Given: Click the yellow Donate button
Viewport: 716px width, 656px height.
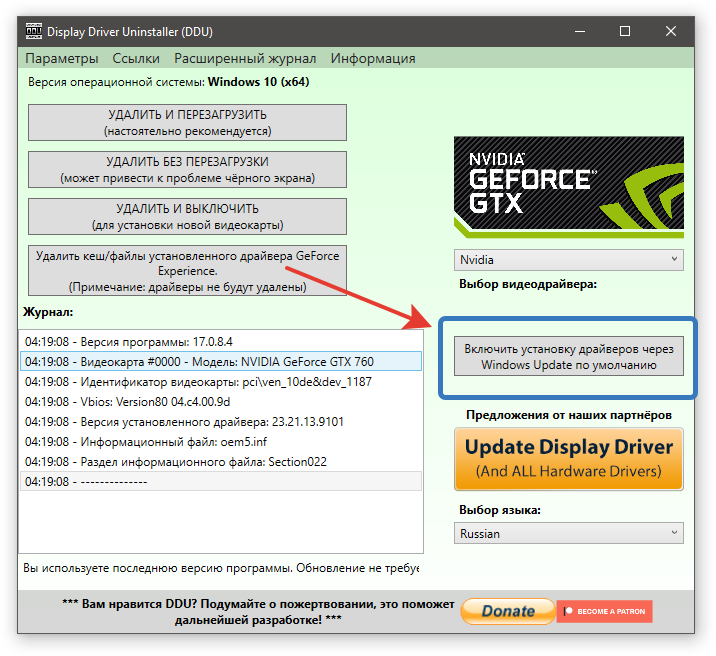Looking at the screenshot, I should 508,611.
